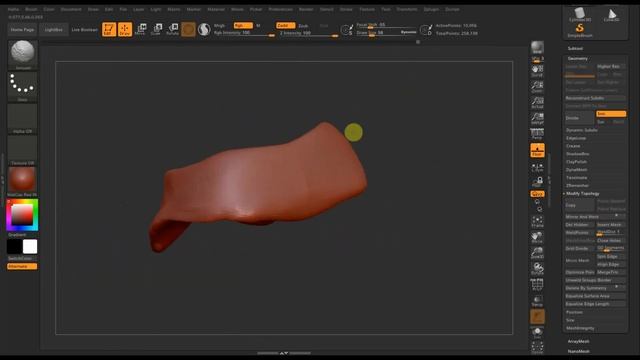Screen dimensions: 640x360
Task: Expand the Geometry section
Action: click(578, 58)
